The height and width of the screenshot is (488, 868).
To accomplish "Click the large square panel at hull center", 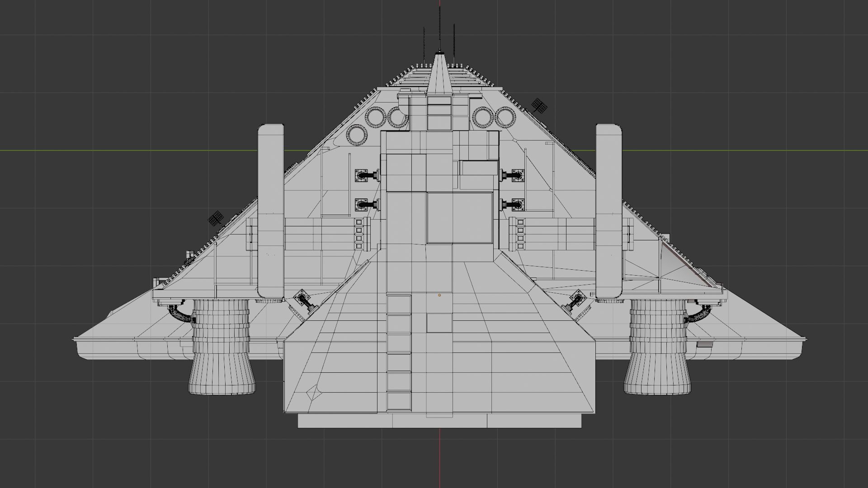I will [x=459, y=218].
